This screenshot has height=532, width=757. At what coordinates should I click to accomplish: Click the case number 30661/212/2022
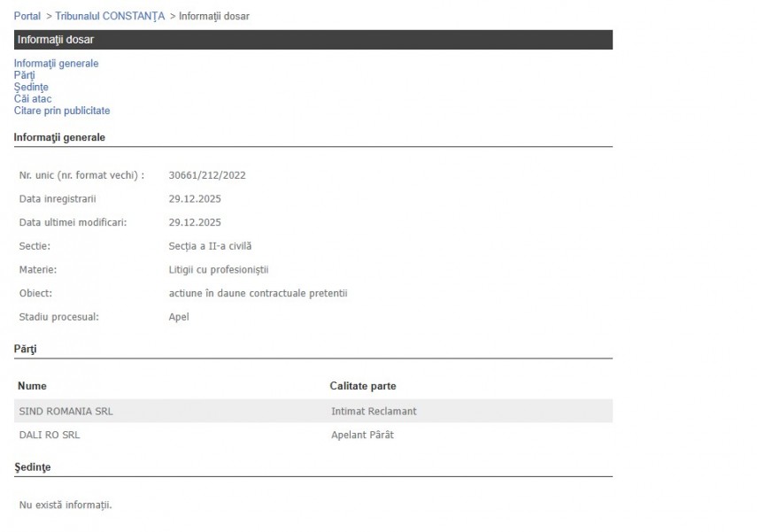click(x=207, y=175)
